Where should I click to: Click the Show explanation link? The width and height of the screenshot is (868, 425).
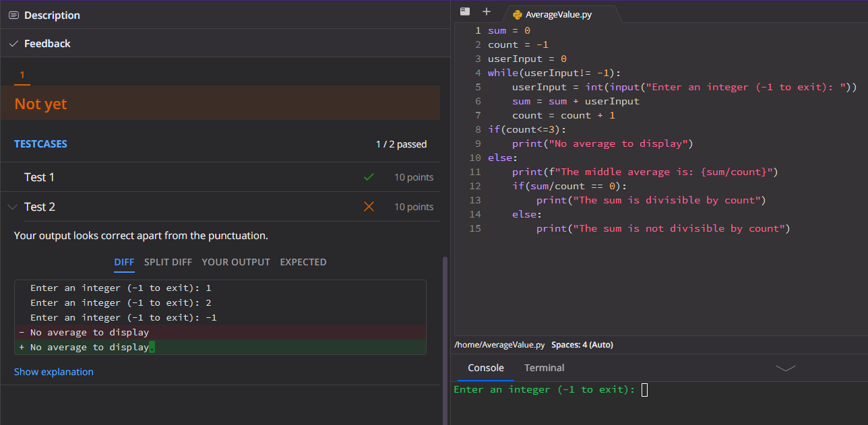[54, 372]
